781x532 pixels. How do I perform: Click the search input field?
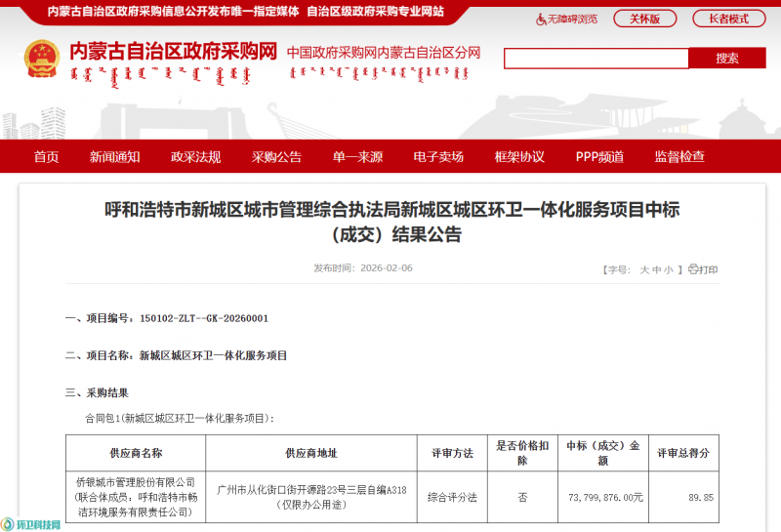596,59
